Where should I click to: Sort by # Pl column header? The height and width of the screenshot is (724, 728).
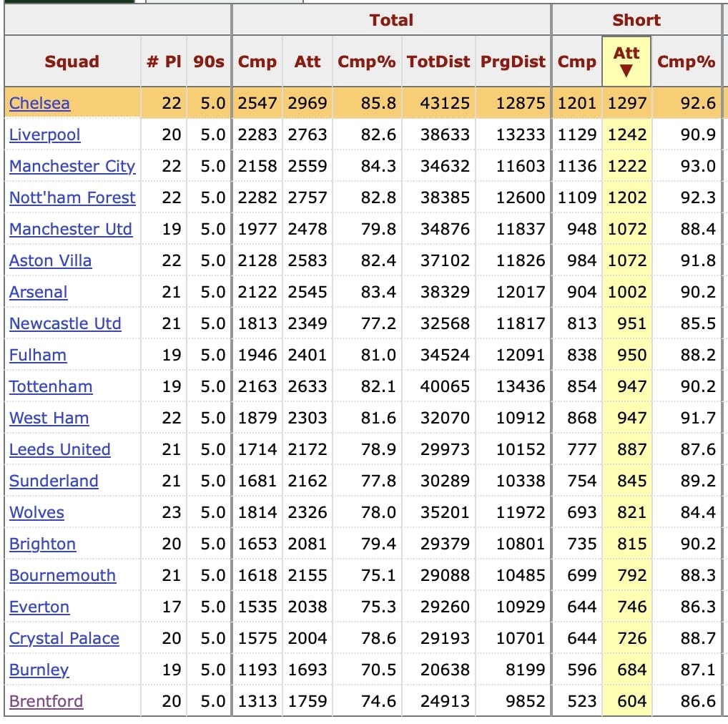click(164, 62)
